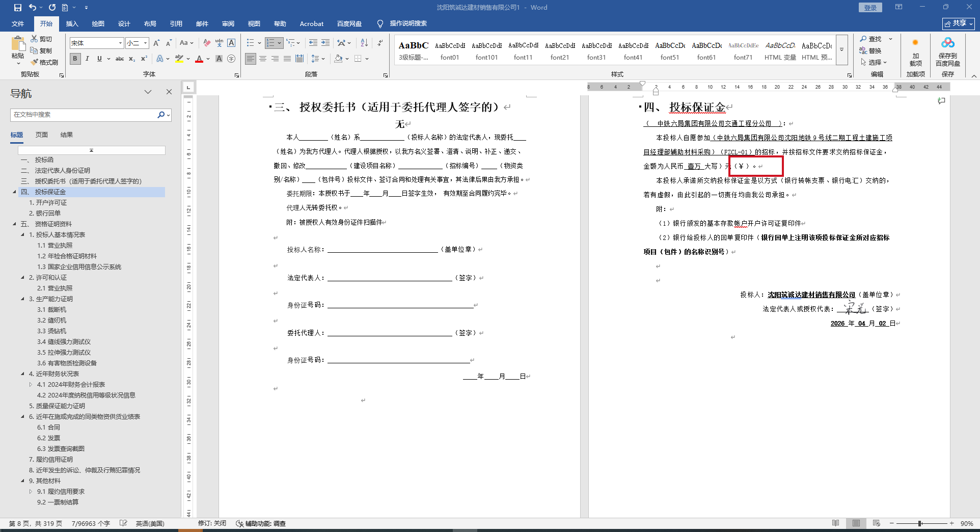Toggle the Print Layout view button
980x532 pixels.
(856, 523)
